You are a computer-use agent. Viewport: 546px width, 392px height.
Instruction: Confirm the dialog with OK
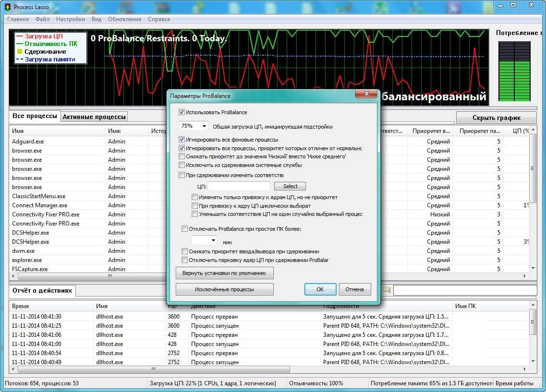click(x=320, y=289)
